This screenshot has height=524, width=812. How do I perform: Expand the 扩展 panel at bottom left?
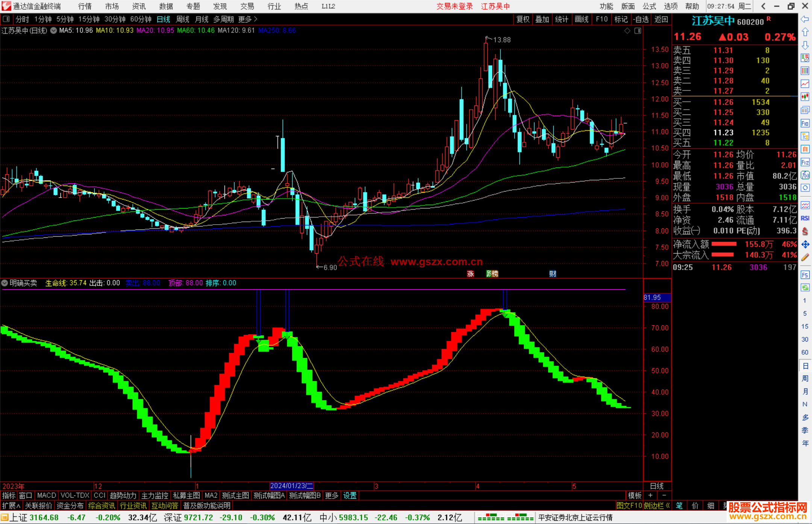(x=11, y=506)
